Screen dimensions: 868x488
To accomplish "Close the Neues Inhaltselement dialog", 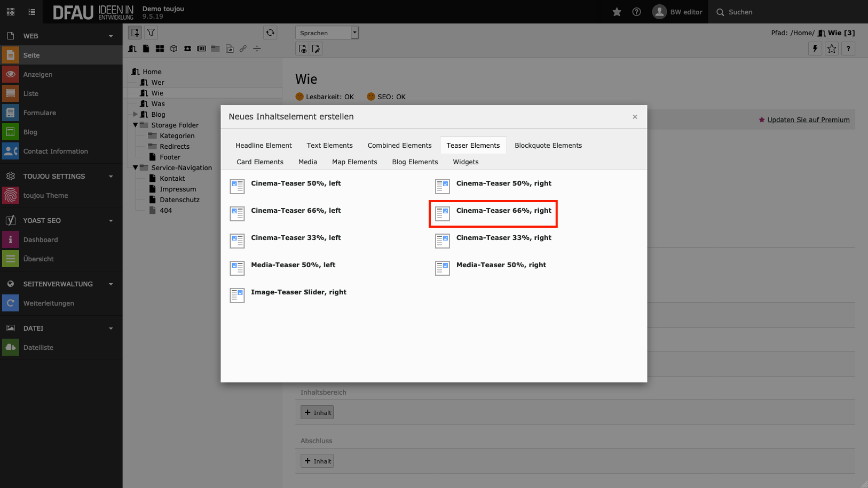I will (x=635, y=117).
